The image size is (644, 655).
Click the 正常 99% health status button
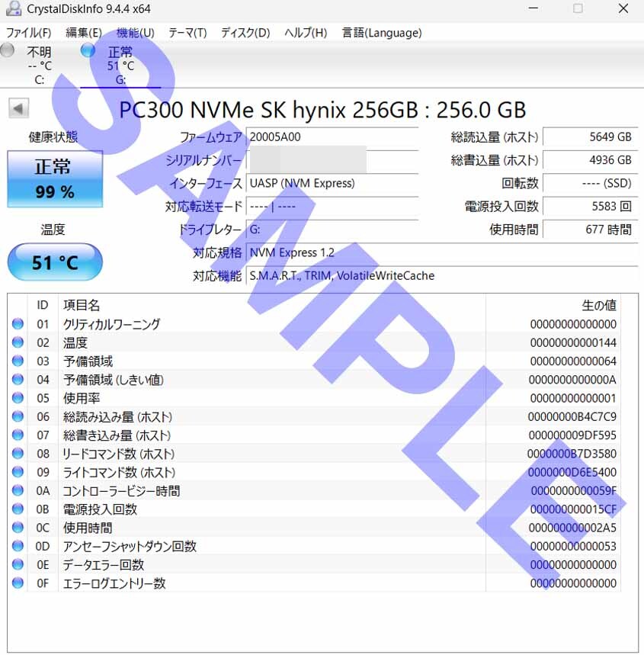54,179
